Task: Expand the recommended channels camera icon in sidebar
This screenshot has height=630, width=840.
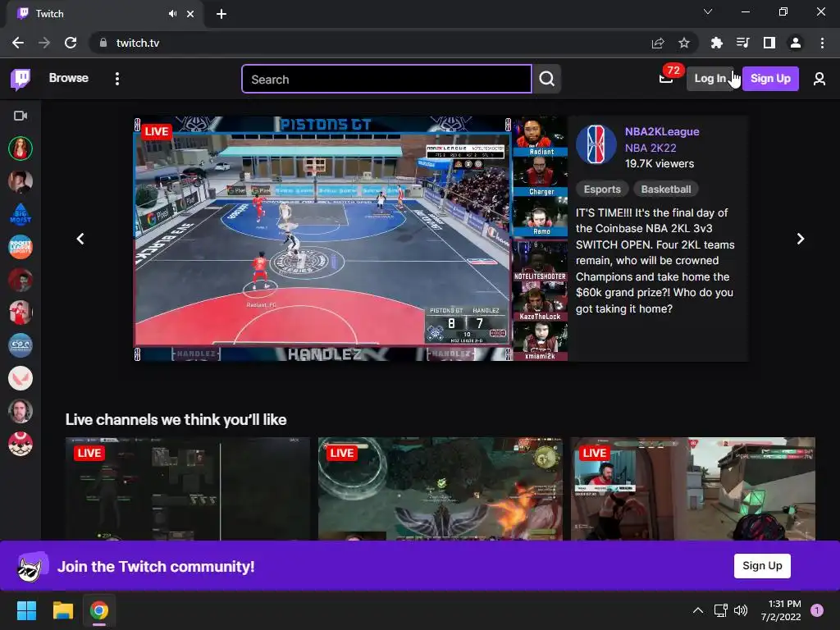Action: coord(21,116)
